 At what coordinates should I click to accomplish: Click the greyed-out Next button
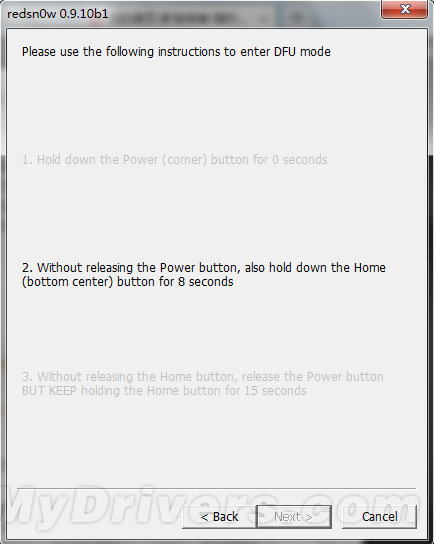click(294, 517)
